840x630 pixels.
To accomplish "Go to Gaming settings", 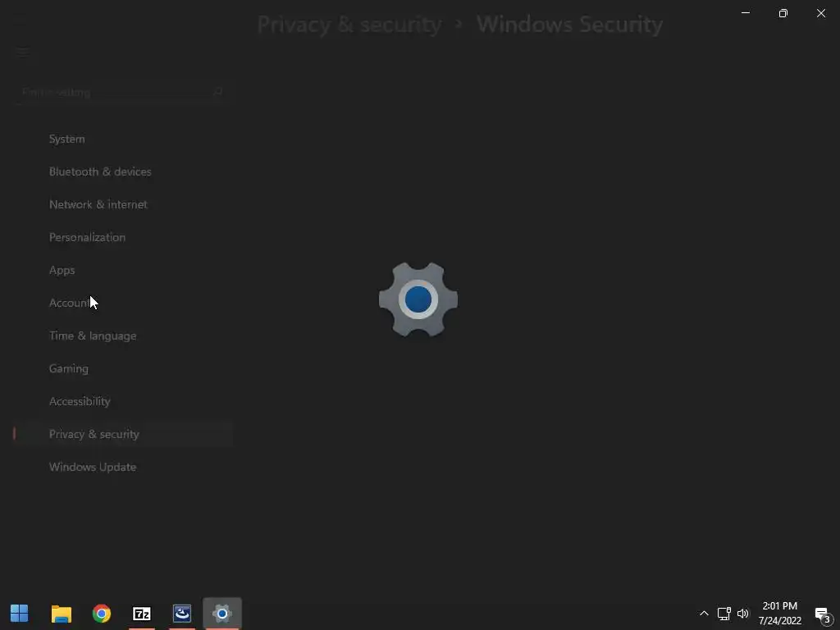I will point(69,368).
